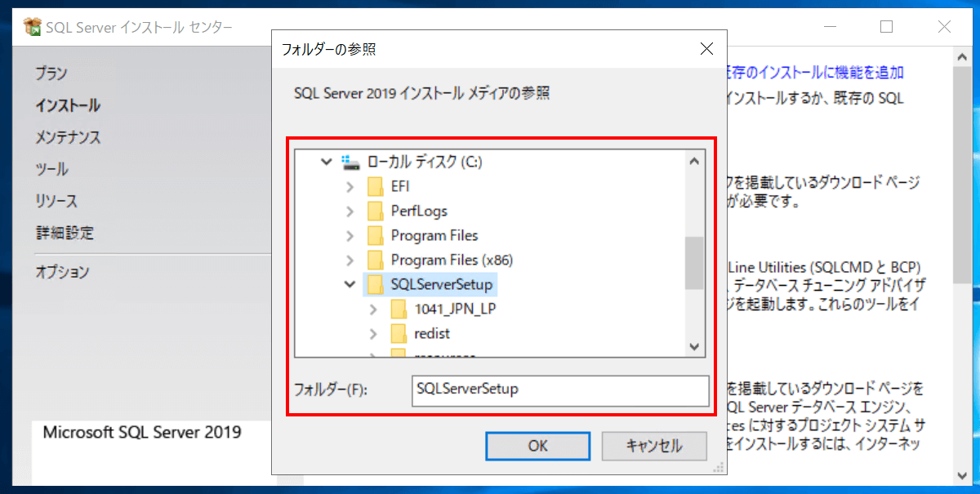
Task: Cancel the folder browse dialog
Action: (x=653, y=446)
